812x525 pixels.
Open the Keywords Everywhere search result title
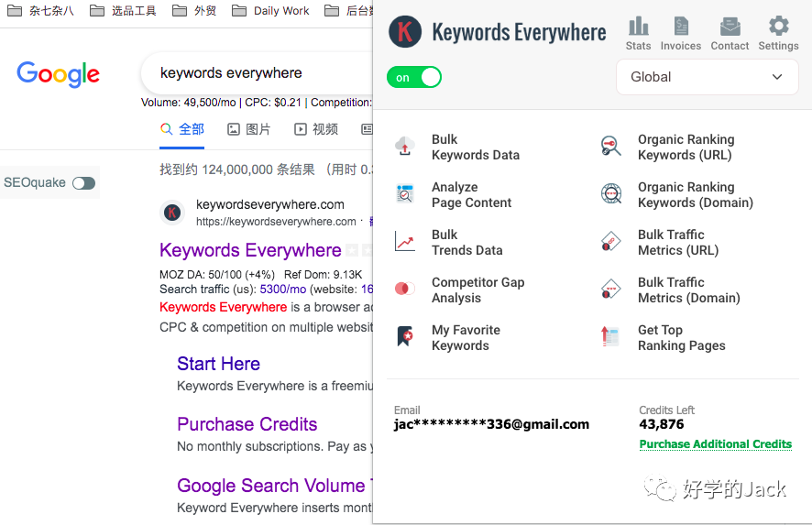coord(250,250)
